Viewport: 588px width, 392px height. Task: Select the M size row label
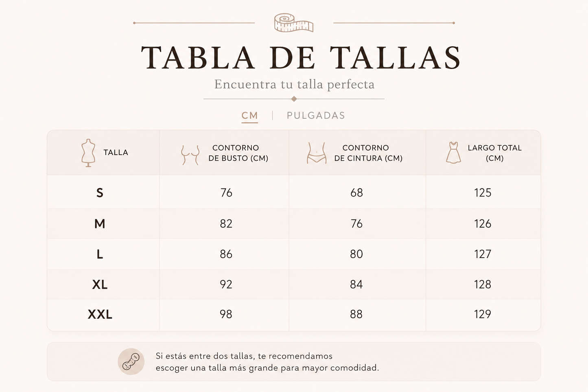point(100,223)
